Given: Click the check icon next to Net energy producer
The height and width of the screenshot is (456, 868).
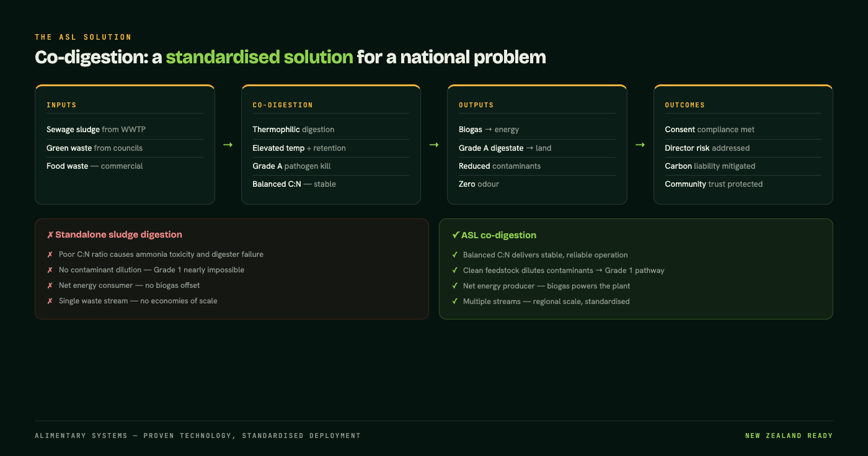Looking at the screenshot, I should tap(454, 286).
